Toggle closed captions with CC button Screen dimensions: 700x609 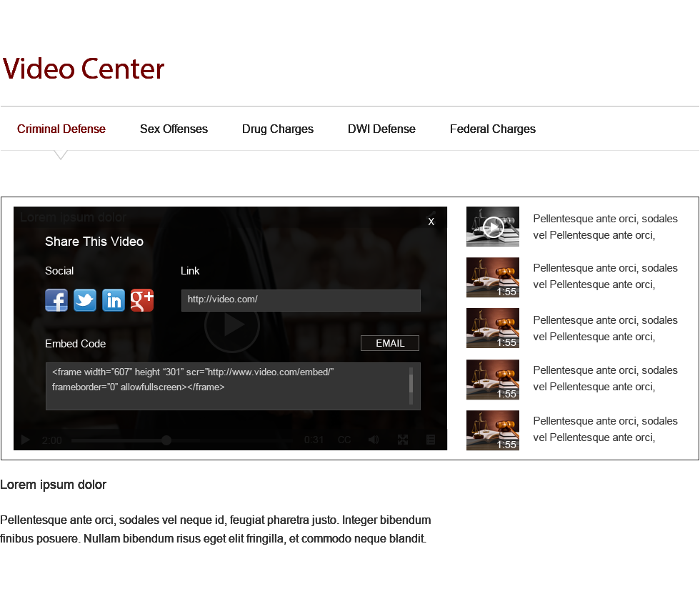pos(344,440)
